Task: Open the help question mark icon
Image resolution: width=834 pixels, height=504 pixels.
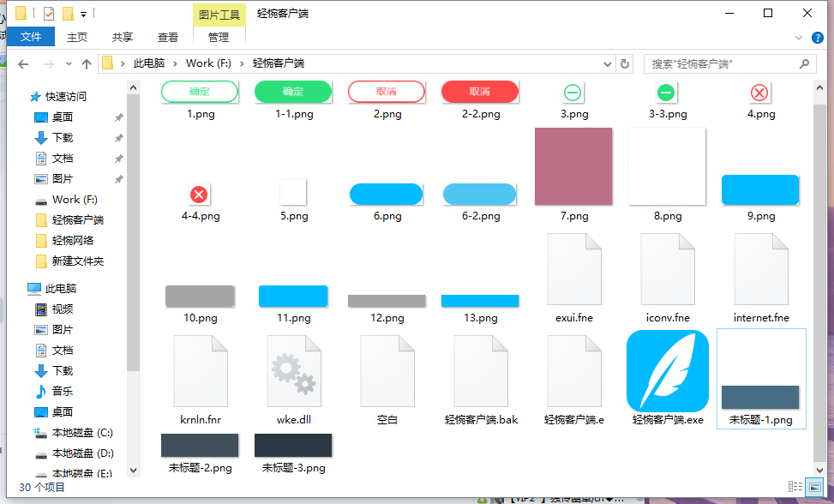Action: 818,38
